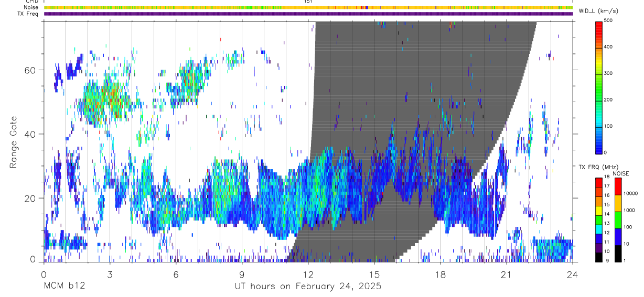Click the 'MCM b12' radar beam label
Image resolution: width=644 pixels, height=297 pixels.
[65, 287]
